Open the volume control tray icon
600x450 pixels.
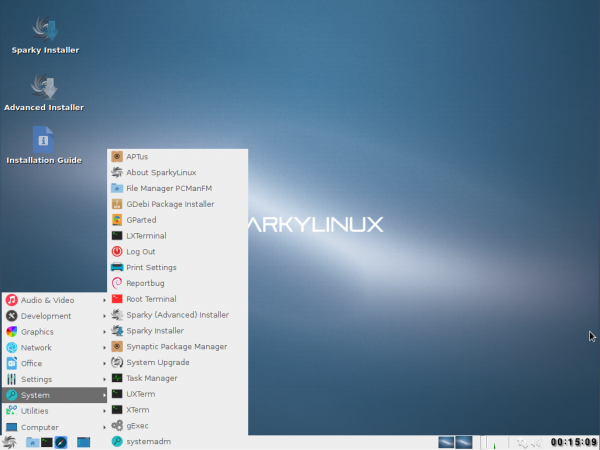(536, 443)
